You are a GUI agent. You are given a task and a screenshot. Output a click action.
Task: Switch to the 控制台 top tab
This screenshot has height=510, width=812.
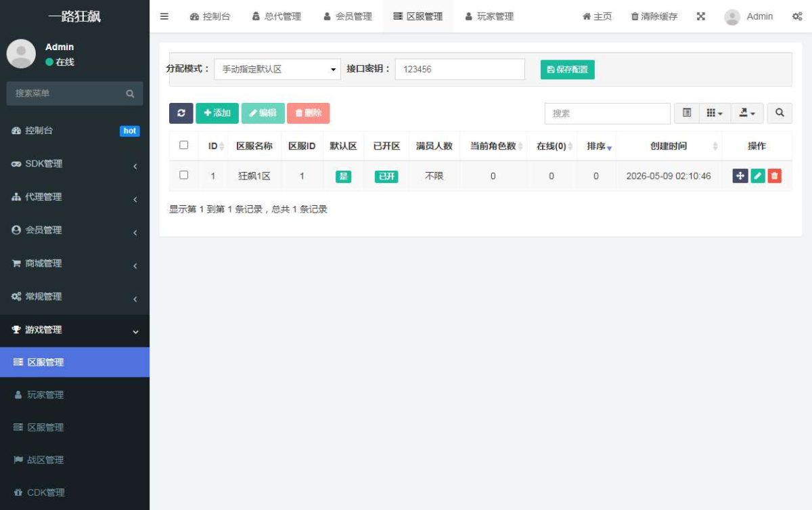[210, 16]
